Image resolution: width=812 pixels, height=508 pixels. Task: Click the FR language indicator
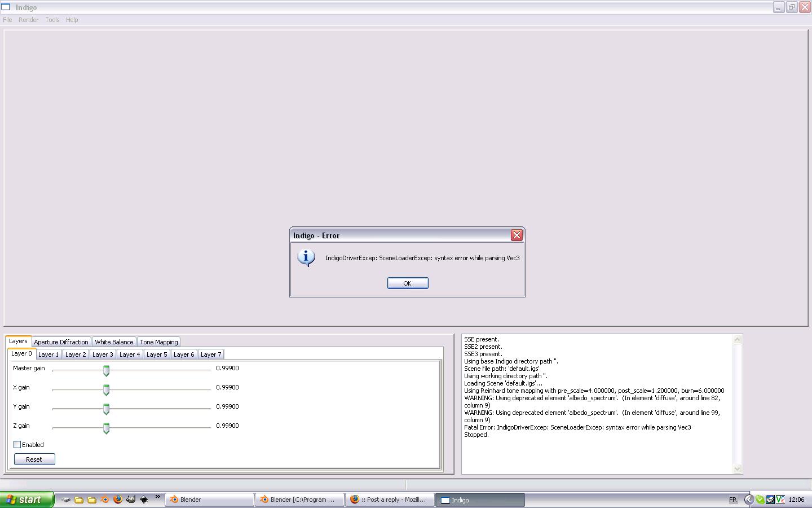point(732,500)
